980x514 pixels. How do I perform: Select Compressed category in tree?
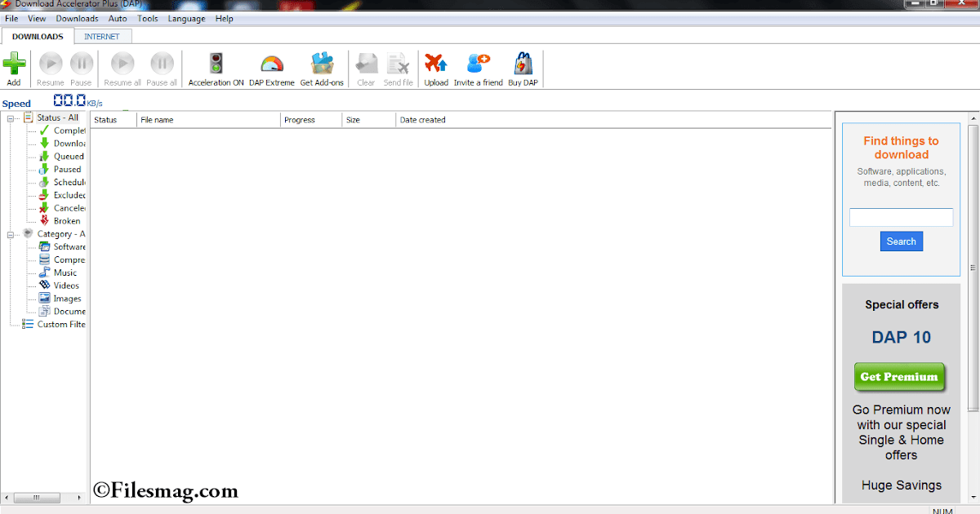pyautogui.click(x=62, y=260)
